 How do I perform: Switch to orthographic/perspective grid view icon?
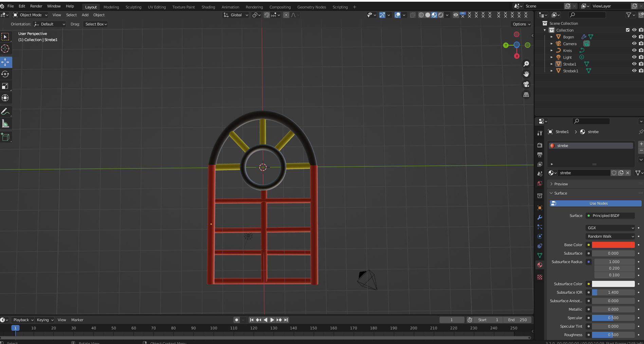[x=526, y=95]
